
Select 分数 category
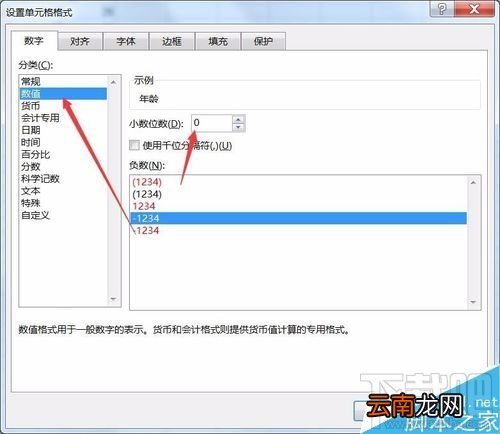pos(63,167)
